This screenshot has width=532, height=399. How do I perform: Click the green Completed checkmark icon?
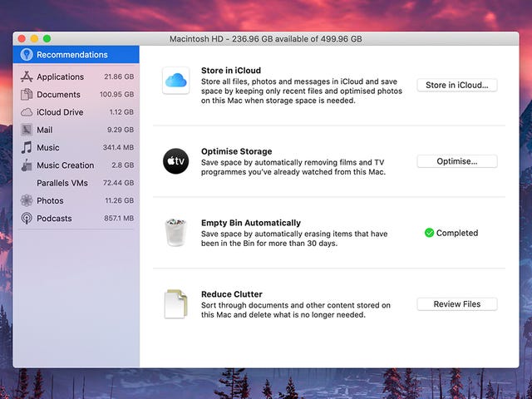(429, 233)
